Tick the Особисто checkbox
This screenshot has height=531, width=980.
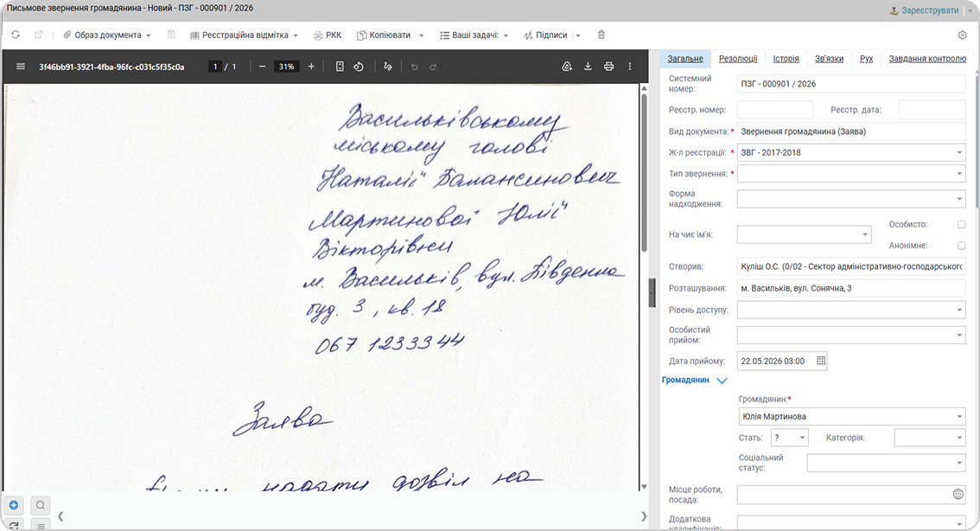coord(961,225)
